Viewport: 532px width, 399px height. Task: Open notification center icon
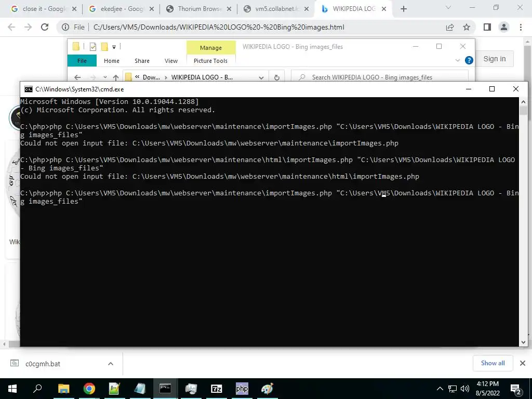[x=516, y=389]
